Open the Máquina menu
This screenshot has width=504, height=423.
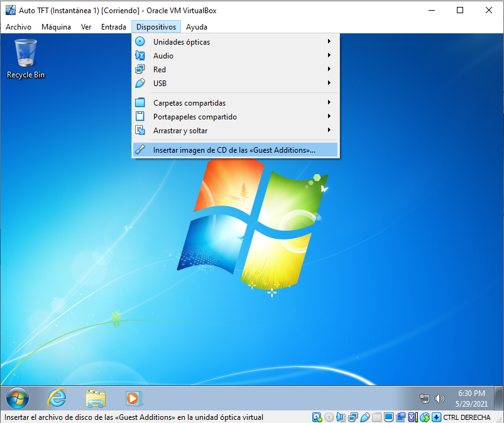56,27
